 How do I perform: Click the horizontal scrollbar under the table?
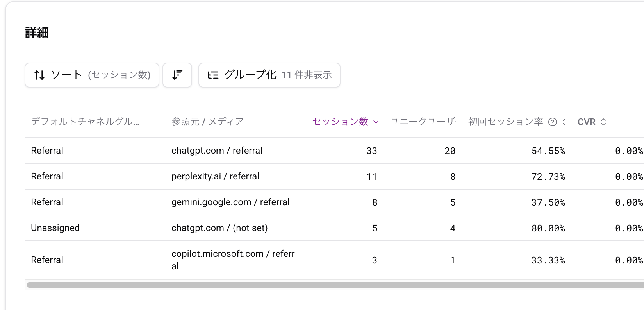[x=335, y=285]
